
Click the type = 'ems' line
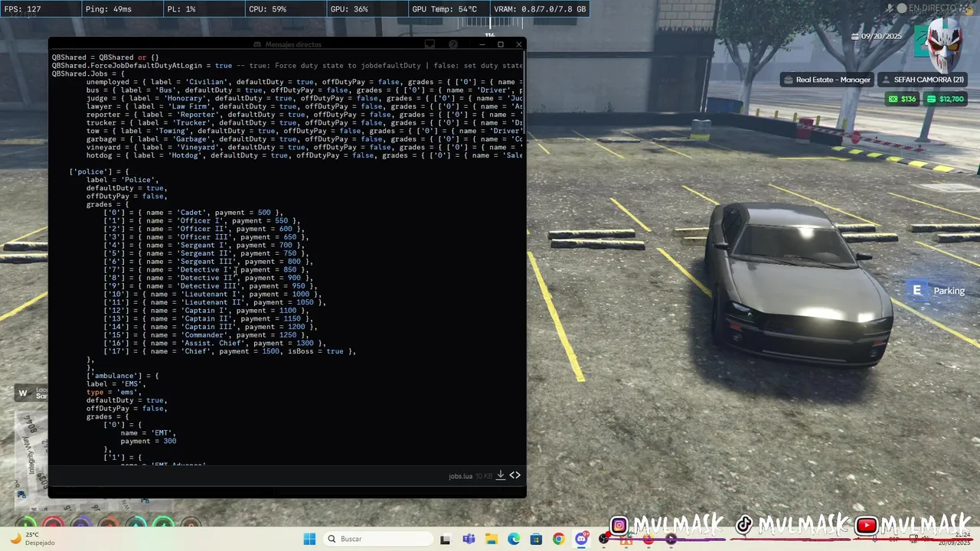point(116,393)
